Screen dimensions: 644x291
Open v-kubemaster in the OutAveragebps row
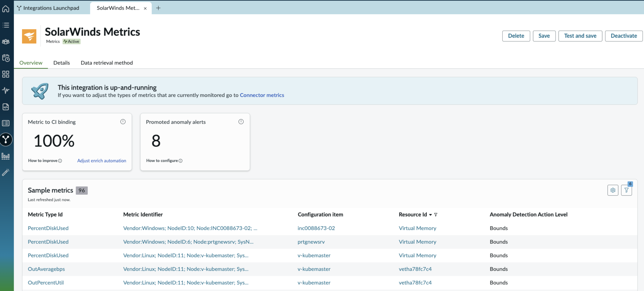(x=314, y=269)
